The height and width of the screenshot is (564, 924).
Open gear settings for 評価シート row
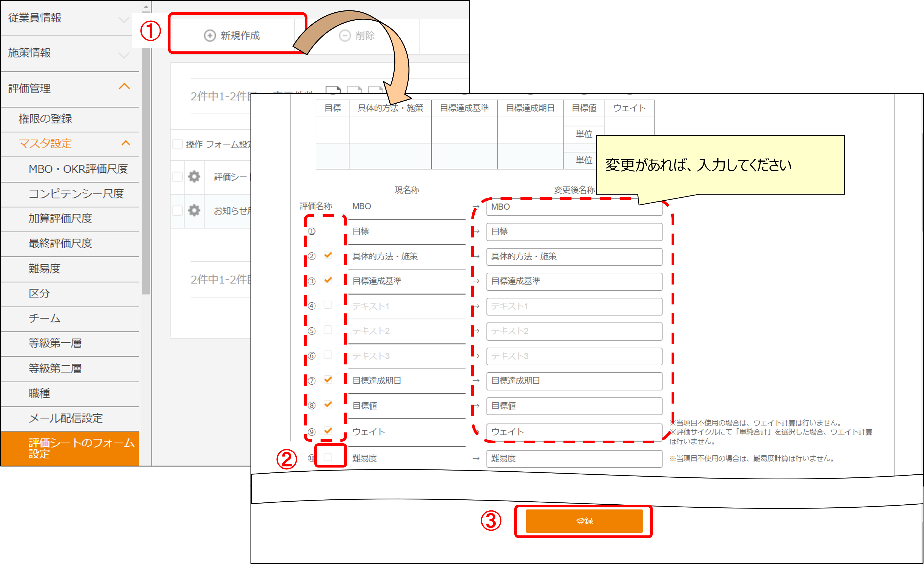194,176
